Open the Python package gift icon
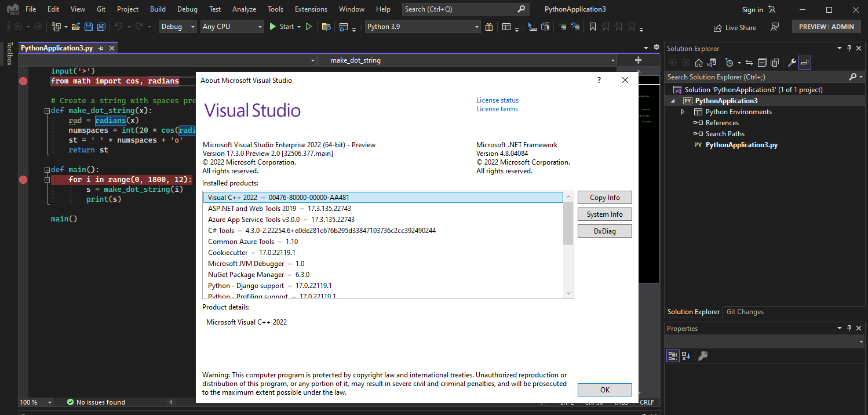 point(489,27)
